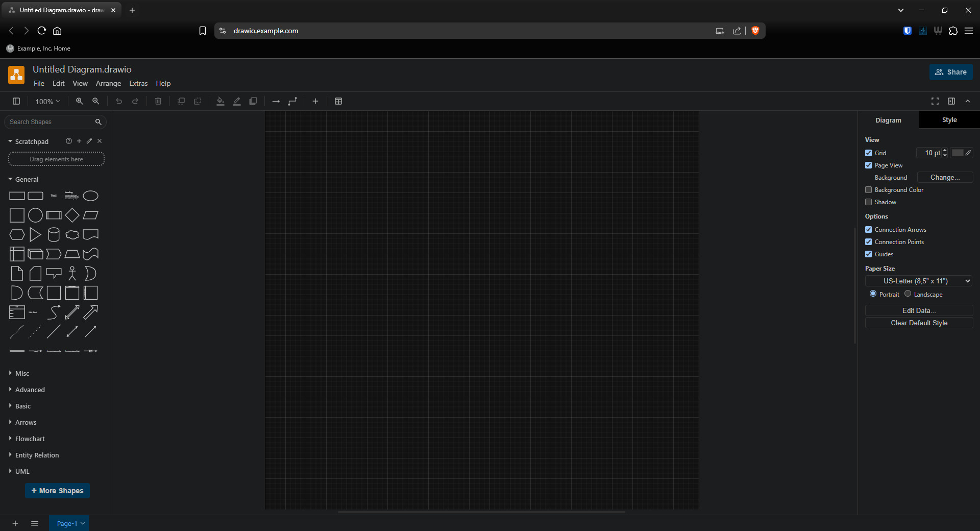Choose the cylinder shape in shape palette

(x=54, y=235)
